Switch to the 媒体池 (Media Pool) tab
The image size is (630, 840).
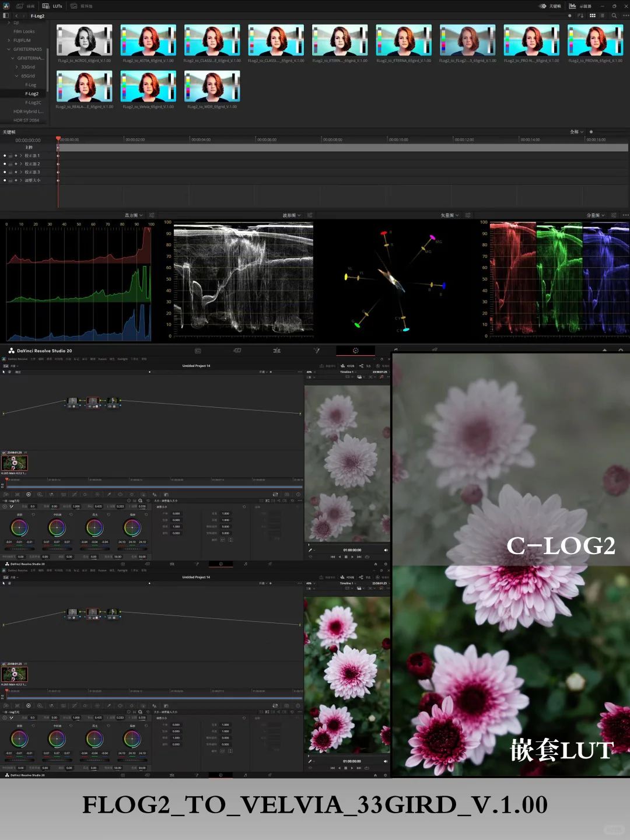click(x=82, y=6)
